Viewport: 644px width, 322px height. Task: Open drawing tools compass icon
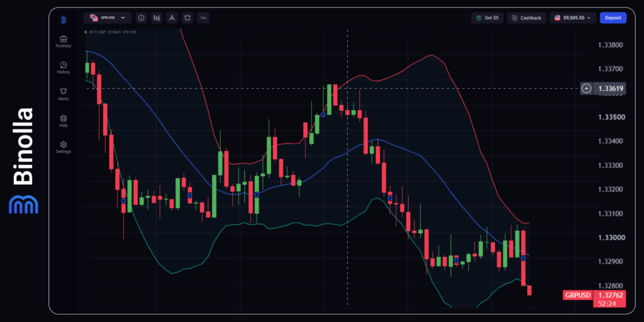coord(172,18)
